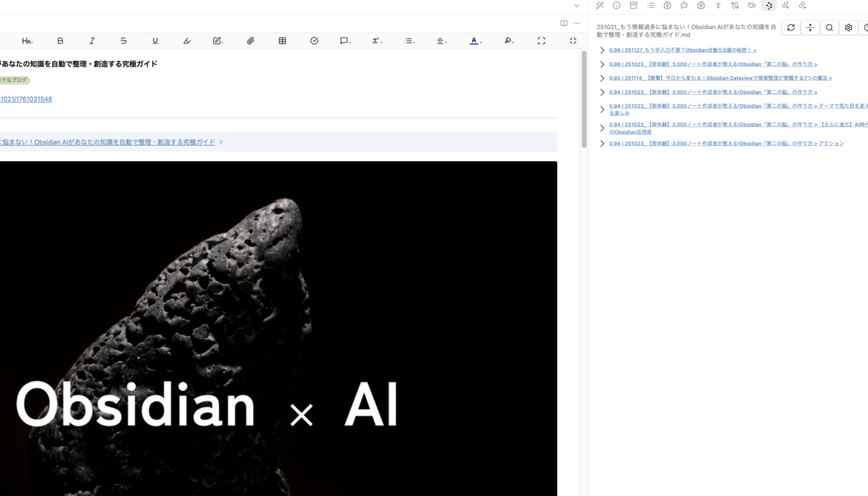Image resolution: width=868 pixels, height=496 pixels.
Task: Select the active Smart Connections sidebar tab
Action: point(769,6)
